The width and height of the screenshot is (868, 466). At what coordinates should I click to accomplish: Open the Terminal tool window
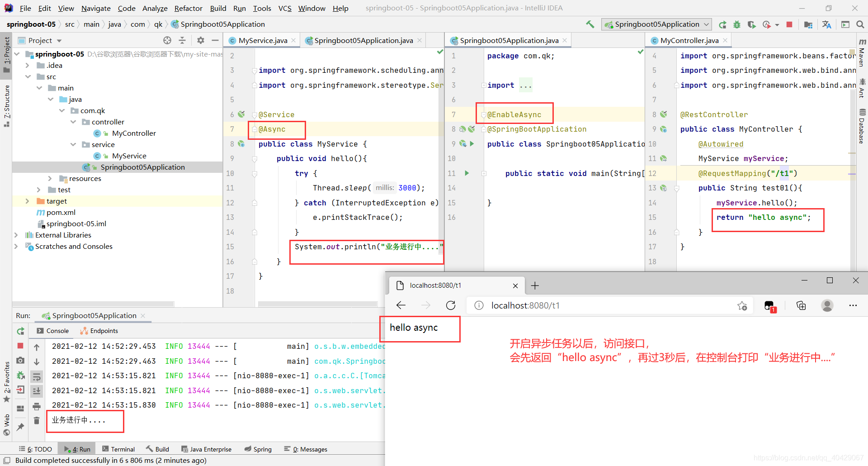click(118, 449)
